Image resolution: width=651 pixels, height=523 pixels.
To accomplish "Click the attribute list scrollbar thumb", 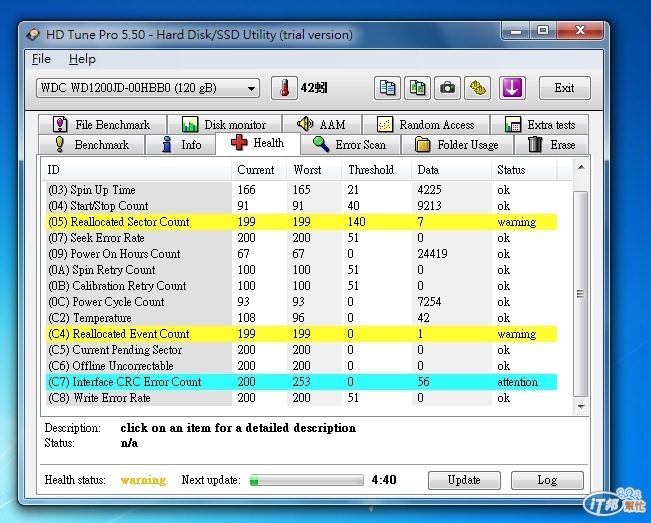I will pos(581,294).
